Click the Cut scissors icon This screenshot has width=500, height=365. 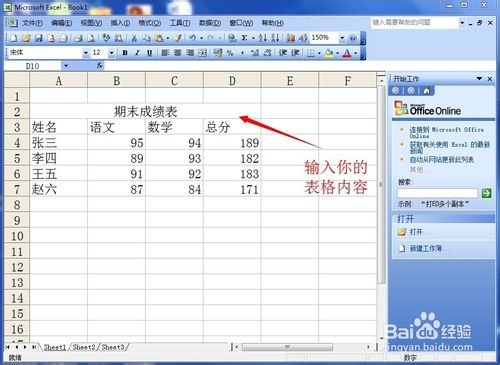[134, 38]
